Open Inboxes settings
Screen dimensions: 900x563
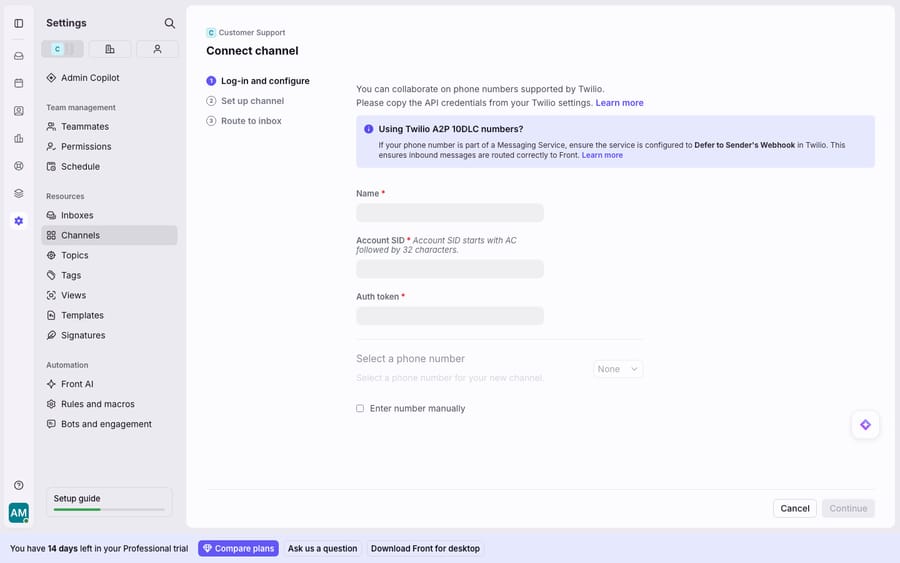coord(109,215)
